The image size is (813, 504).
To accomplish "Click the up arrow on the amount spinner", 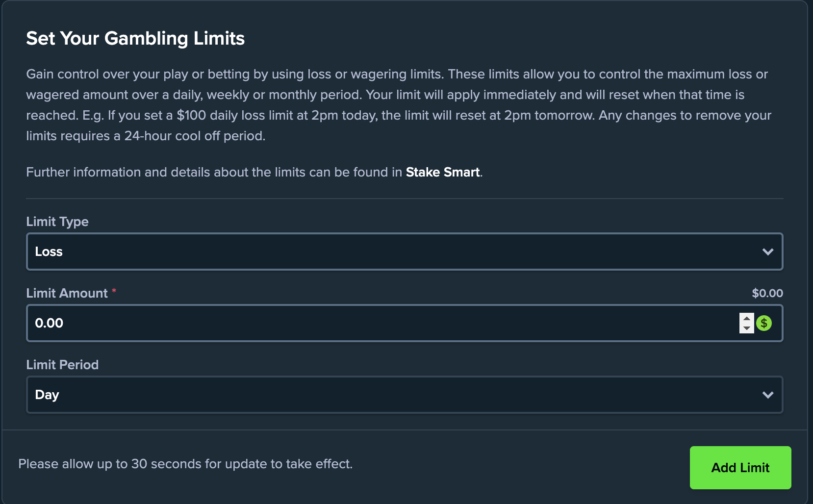I will pyautogui.click(x=746, y=318).
